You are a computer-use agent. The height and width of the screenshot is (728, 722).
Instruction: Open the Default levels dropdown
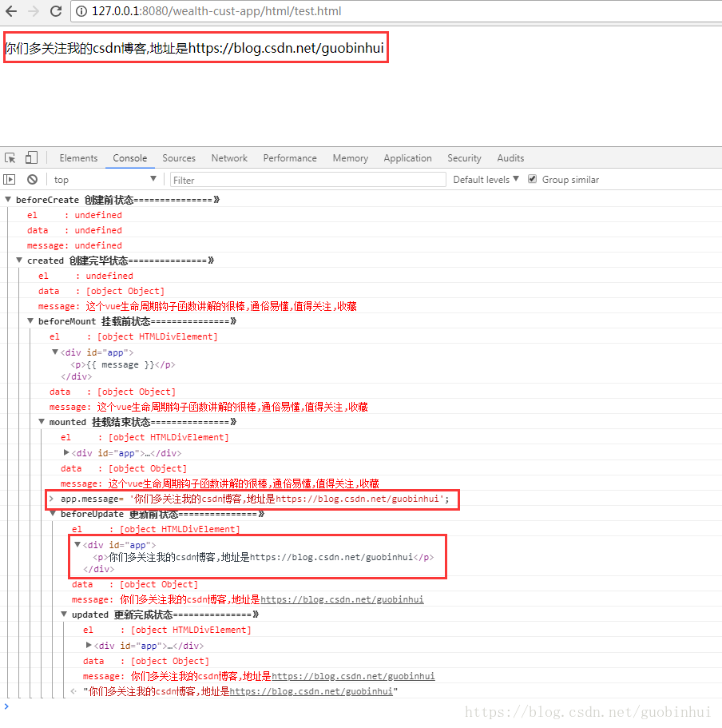[x=486, y=180]
